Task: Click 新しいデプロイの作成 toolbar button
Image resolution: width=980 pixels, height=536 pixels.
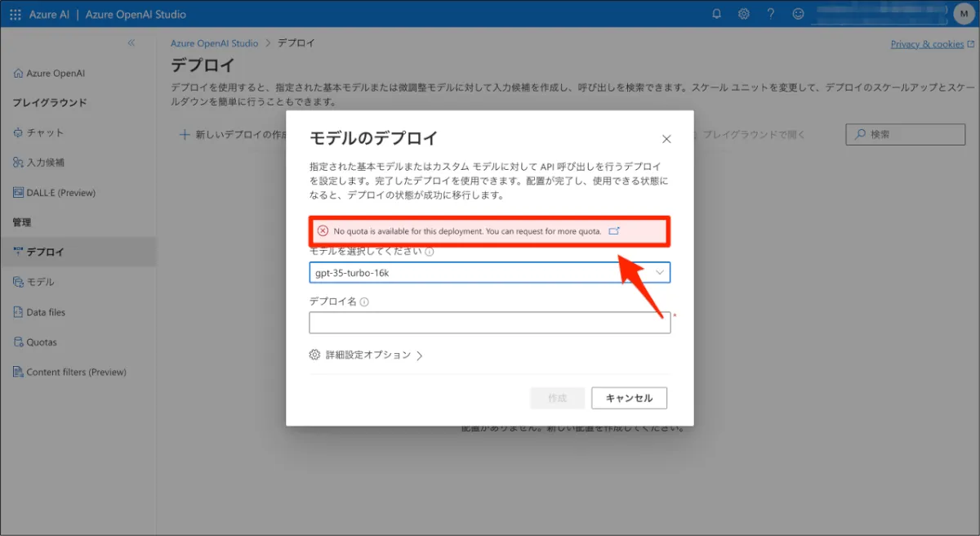Action: [232, 135]
